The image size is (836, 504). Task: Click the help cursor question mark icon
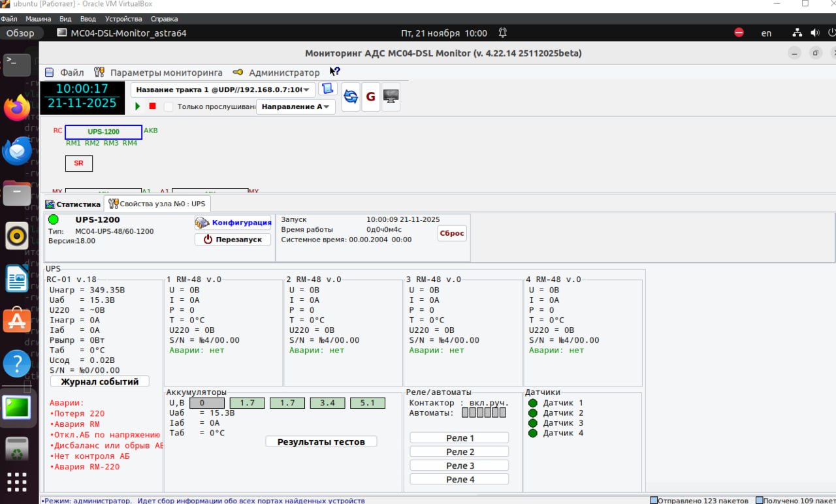pos(334,72)
